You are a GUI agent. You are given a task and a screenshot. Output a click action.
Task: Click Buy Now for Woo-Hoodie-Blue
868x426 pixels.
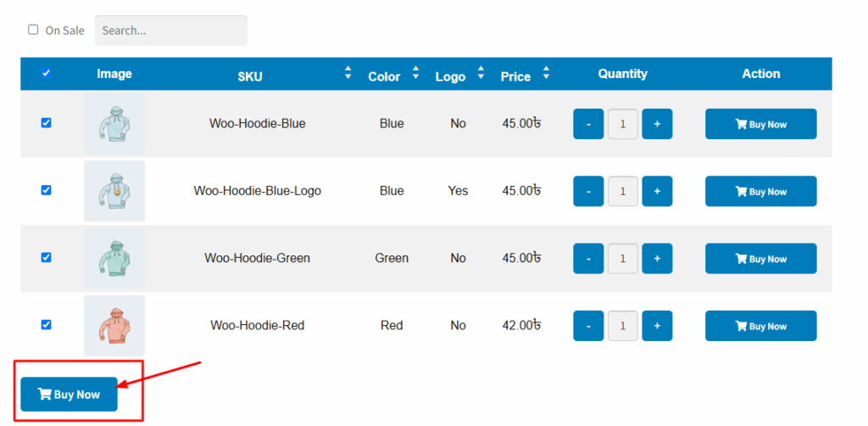pos(760,124)
